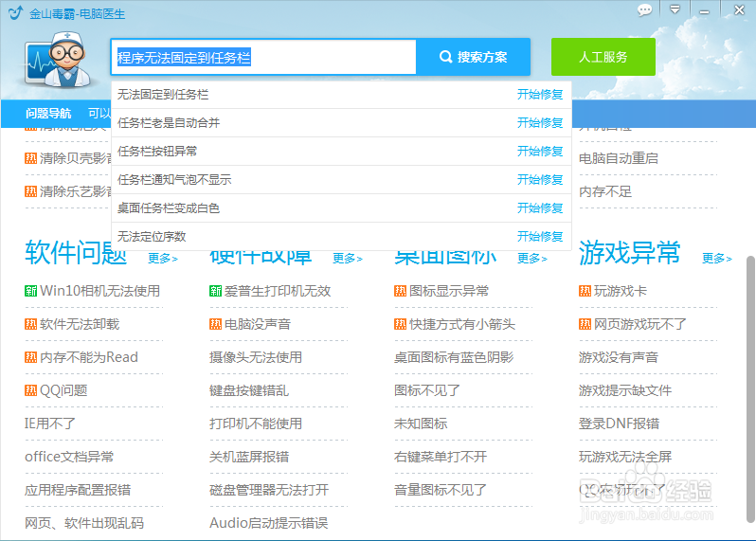Open IE用不了 problem
Screen dimensions: 756x541
[50, 424]
